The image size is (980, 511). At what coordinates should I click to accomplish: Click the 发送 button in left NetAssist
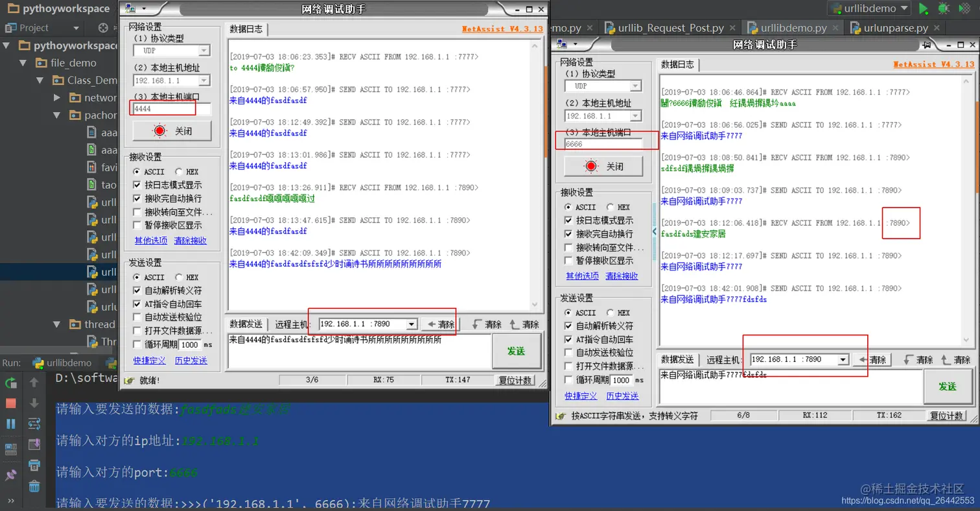(x=516, y=351)
